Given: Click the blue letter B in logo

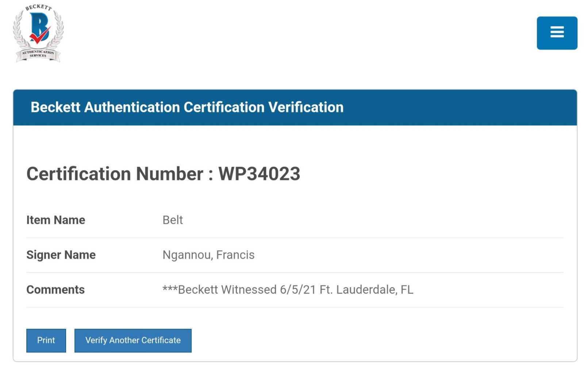Looking at the screenshot, I should pos(39,26).
